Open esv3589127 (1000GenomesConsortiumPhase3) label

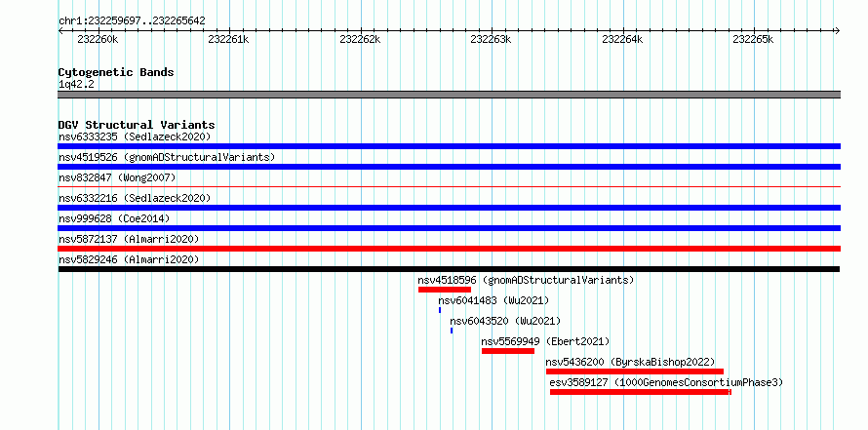coord(666,382)
